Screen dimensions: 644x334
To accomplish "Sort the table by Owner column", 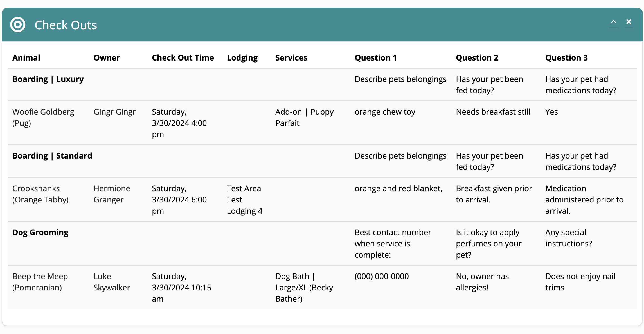I will (107, 57).
